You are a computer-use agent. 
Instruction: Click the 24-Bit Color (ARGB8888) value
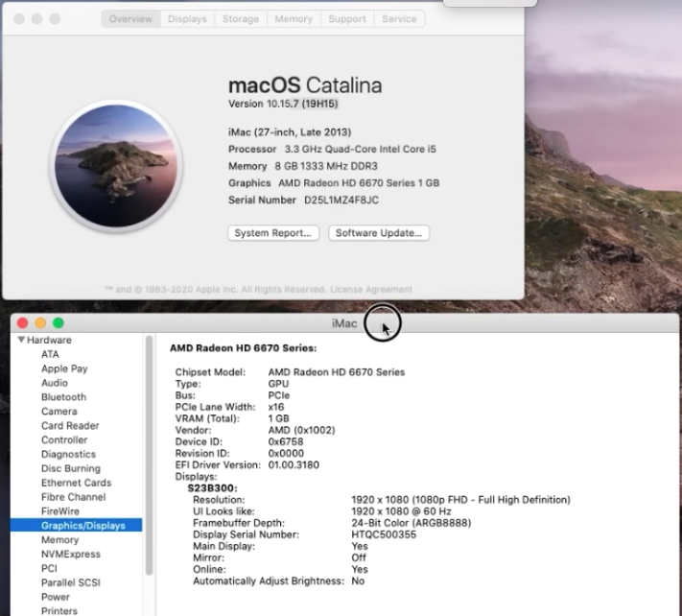point(412,523)
